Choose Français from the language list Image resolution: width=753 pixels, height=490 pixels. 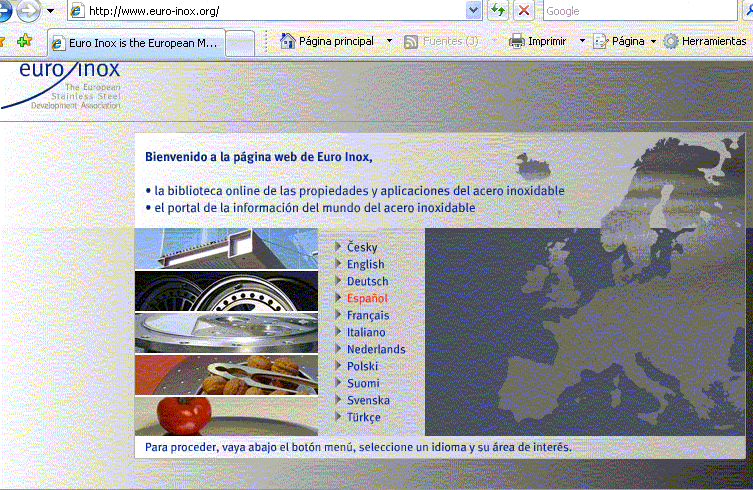[367, 315]
